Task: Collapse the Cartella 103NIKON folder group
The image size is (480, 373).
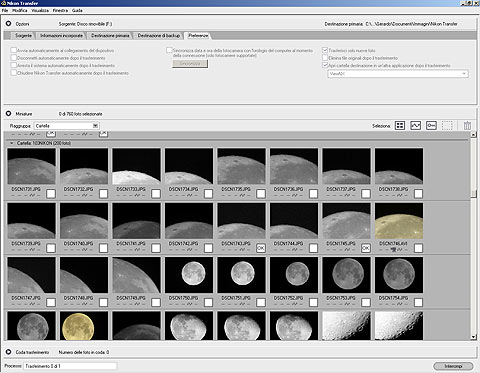Action: [12, 143]
